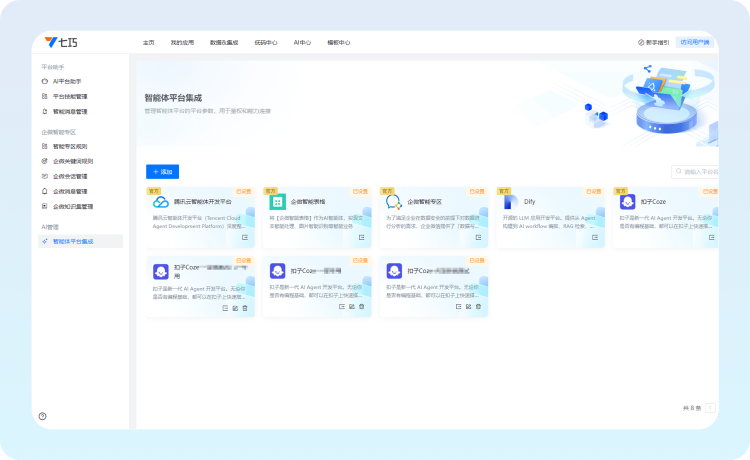Edit the Coze card below 企微智能专区
This screenshot has width=750, height=460.
click(x=468, y=307)
